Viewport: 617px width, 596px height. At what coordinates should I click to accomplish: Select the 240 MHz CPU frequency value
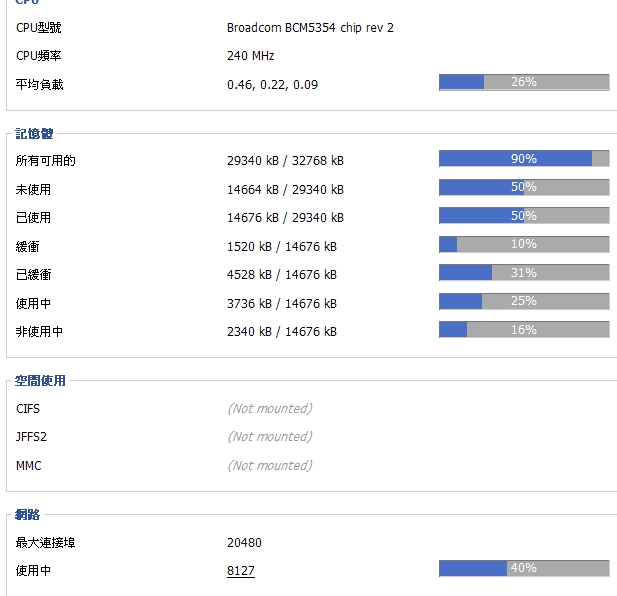(250, 56)
